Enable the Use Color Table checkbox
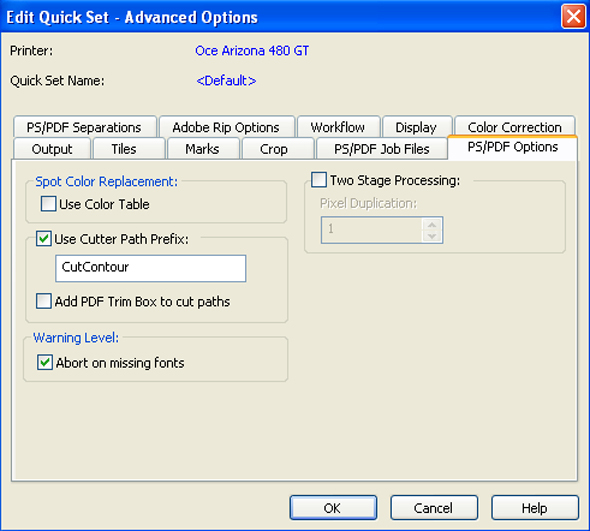590x531 pixels. tap(49, 204)
